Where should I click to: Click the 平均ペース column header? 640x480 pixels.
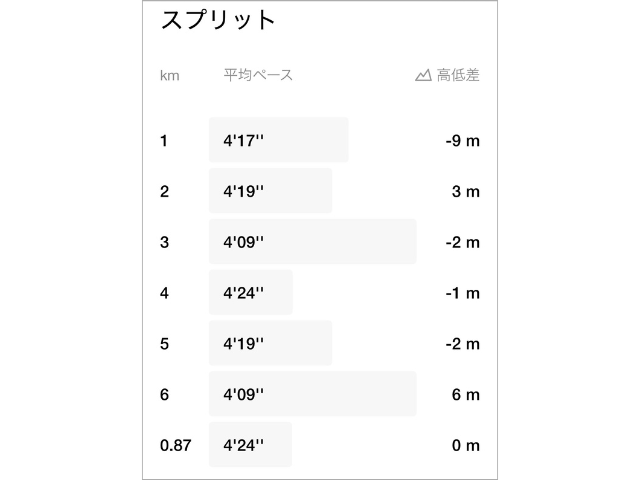(x=258, y=75)
